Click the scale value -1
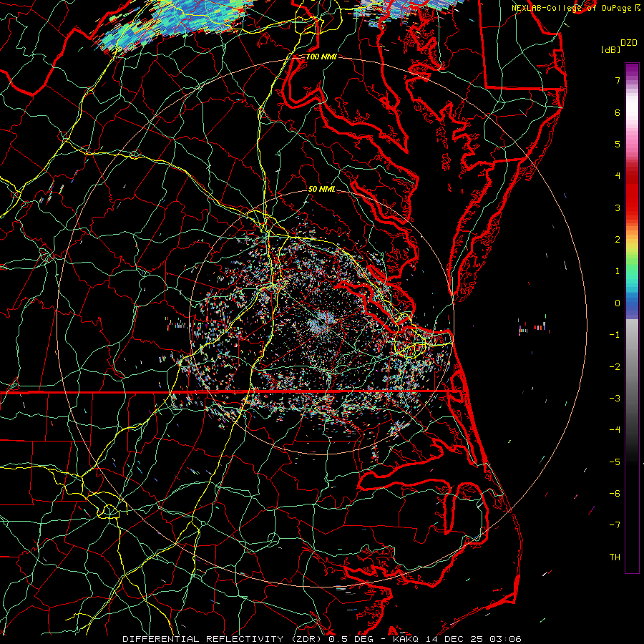The image size is (644, 644). [x=615, y=335]
